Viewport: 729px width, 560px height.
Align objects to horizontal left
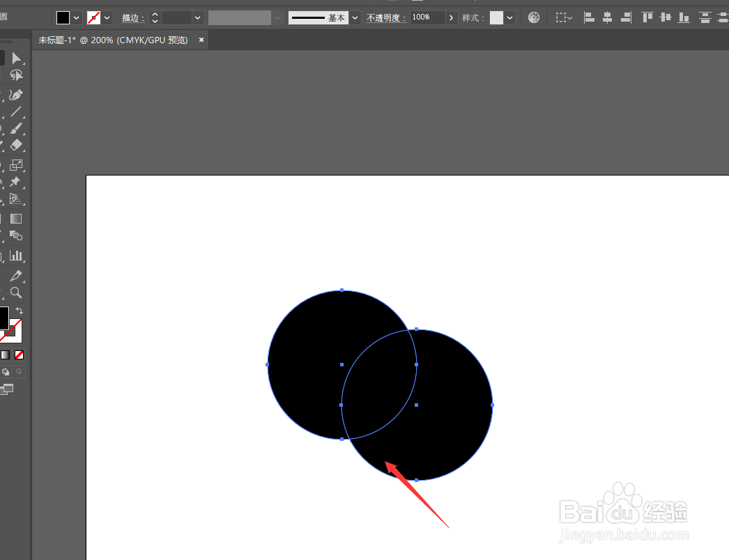[589, 17]
